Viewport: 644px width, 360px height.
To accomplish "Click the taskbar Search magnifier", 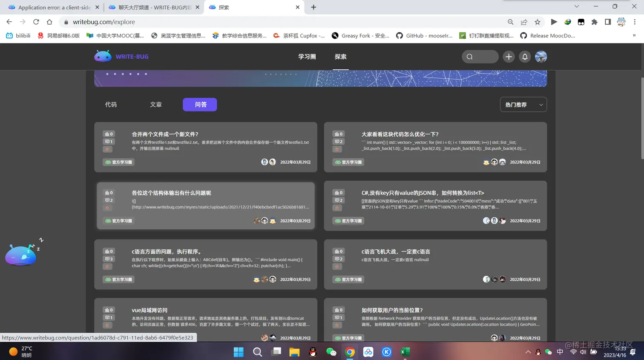I will (257, 352).
